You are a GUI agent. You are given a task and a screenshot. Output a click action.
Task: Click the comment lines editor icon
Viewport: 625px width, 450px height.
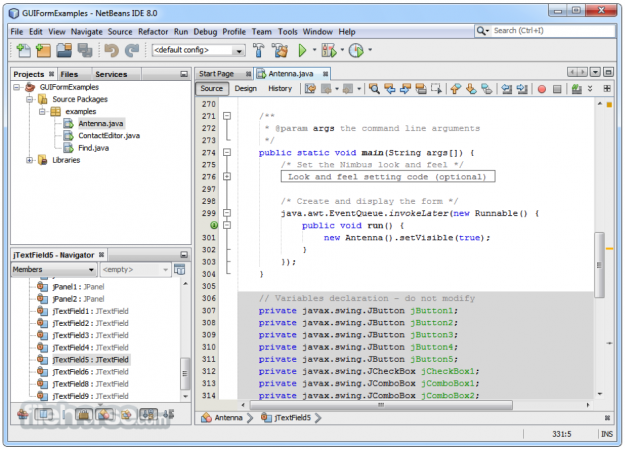(x=576, y=88)
